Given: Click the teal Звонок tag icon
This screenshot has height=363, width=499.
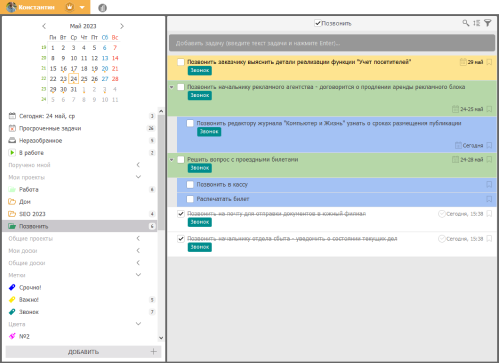Looking at the screenshot, I should (12, 312).
